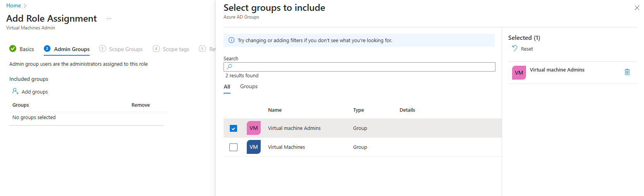Uncheck the Virtual machine Admins checkbox
This screenshot has width=644, height=196.
pyautogui.click(x=233, y=128)
